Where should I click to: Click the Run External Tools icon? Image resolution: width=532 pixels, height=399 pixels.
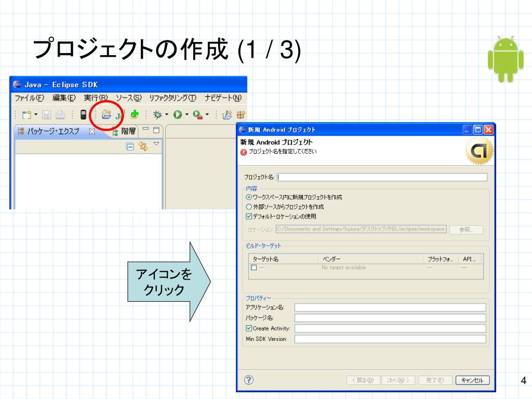(x=198, y=115)
